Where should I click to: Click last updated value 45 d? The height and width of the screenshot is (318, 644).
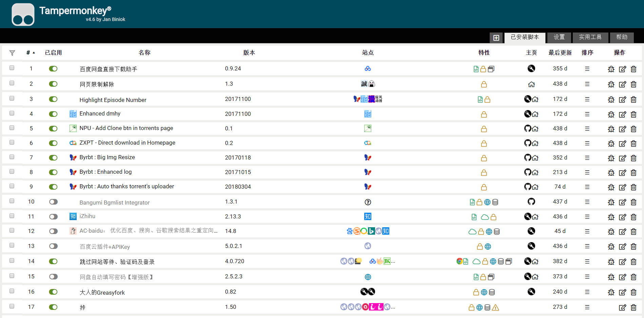(560, 231)
